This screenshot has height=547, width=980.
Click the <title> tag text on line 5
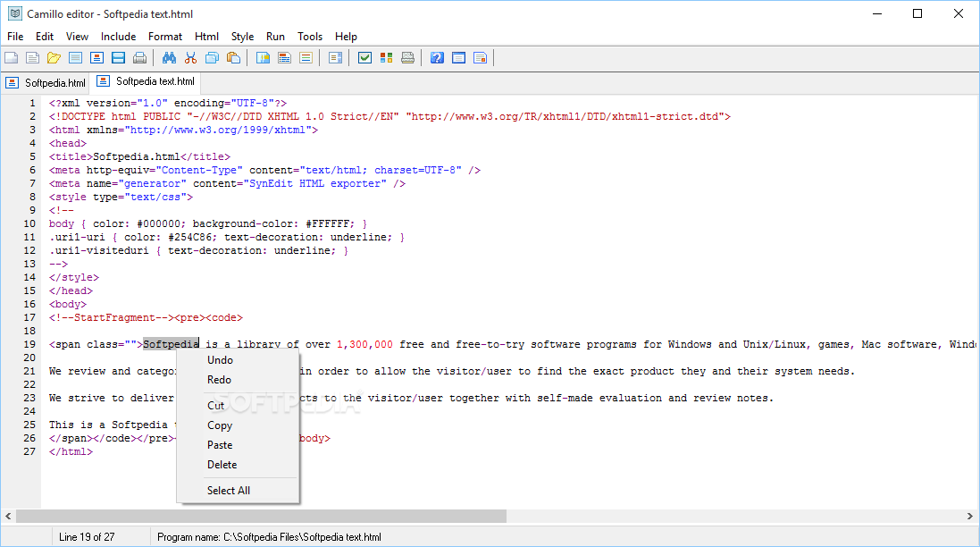[71, 157]
